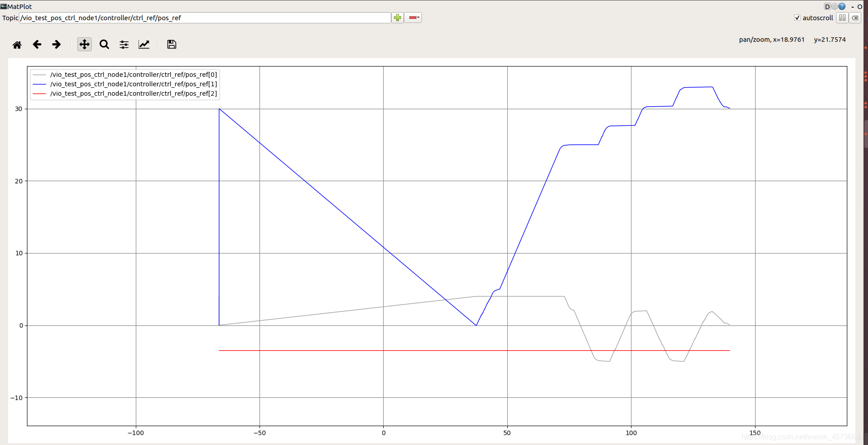Click the O close-plugin button
The height and width of the screenshot is (445, 868).
(x=859, y=7)
